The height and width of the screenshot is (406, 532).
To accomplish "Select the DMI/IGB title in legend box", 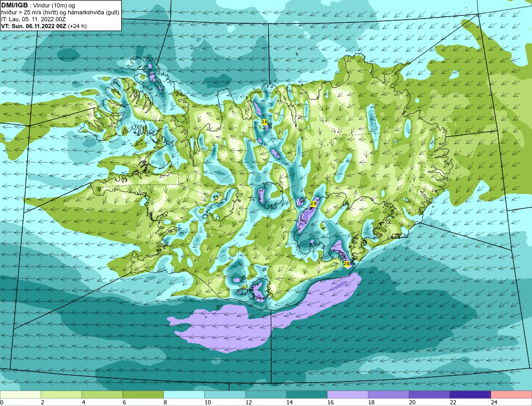I will point(14,5).
